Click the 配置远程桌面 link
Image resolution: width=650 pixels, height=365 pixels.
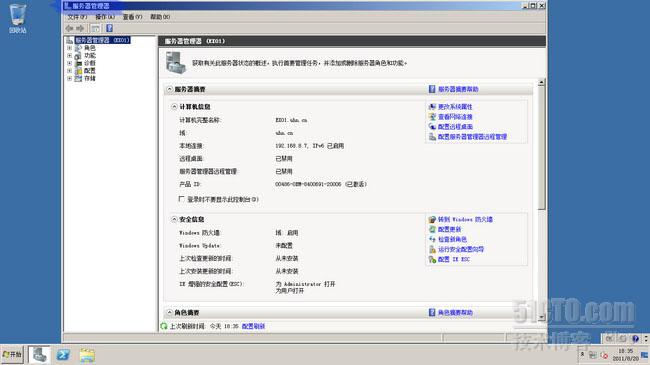pyautogui.click(x=455, y=127)
